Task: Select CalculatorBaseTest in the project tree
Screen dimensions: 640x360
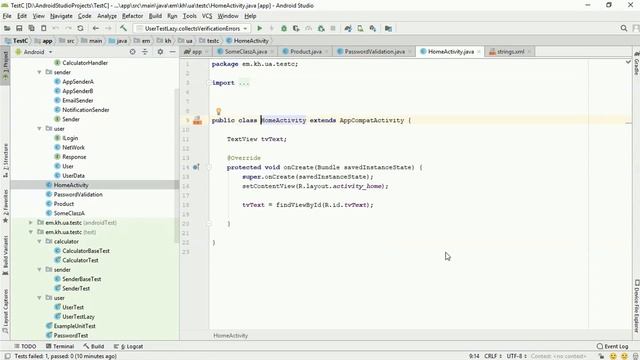Action: 86,251
